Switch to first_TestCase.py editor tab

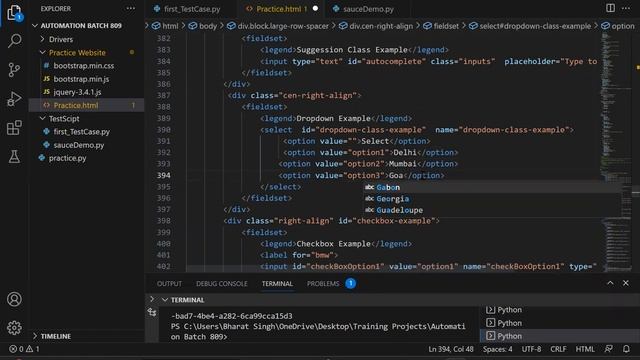[192, 9]
